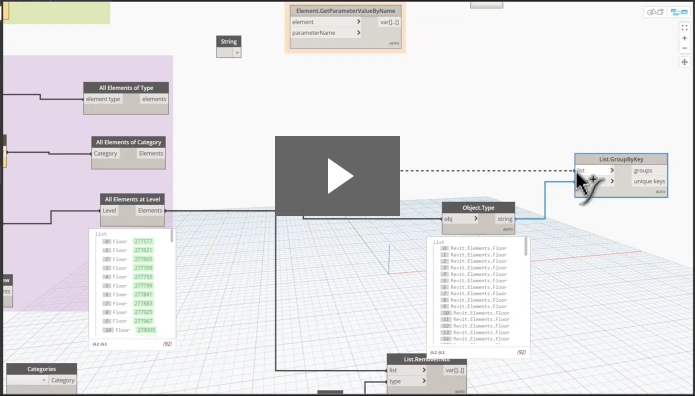Click Floor element ID 277967
This screenshot has width=695, height=396.
[x=144, y=321]
